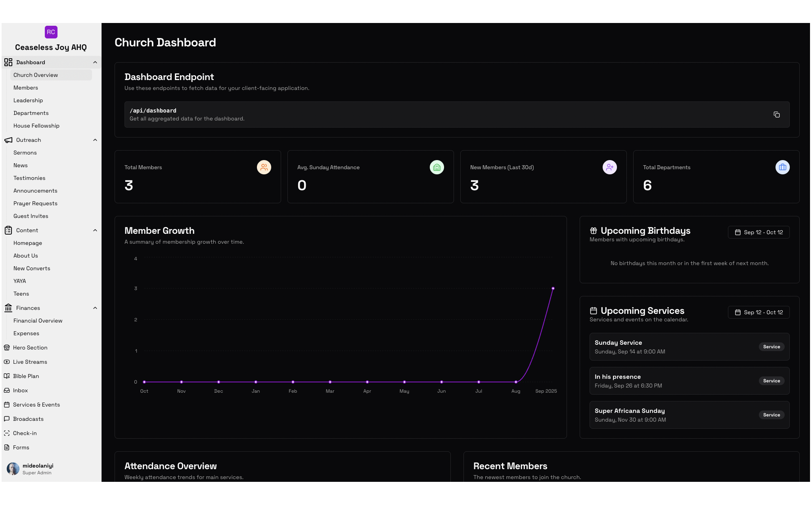Open the Upcoming Birthdays date range picker
This screenshot has height=527, width=812.
[x=758, y=232]
